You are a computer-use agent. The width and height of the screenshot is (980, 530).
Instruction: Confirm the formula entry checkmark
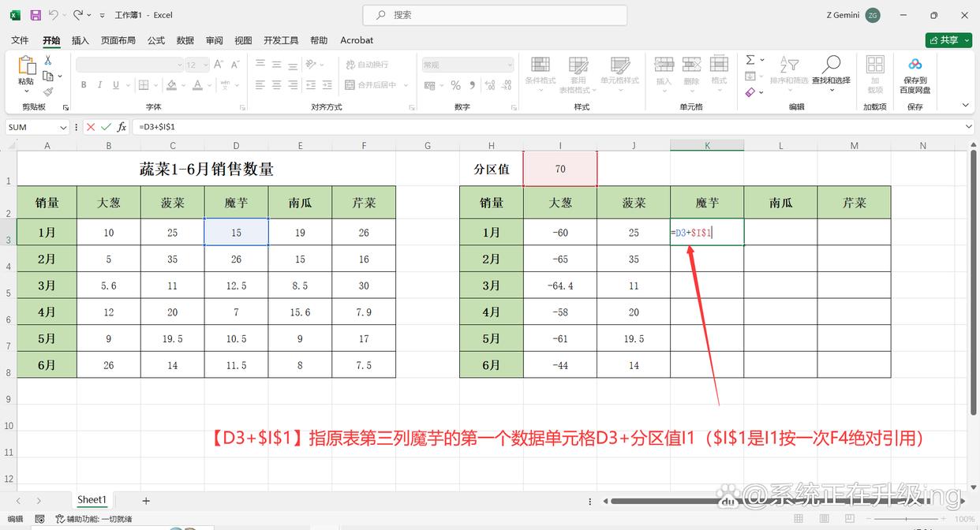(x=107, y=127)
